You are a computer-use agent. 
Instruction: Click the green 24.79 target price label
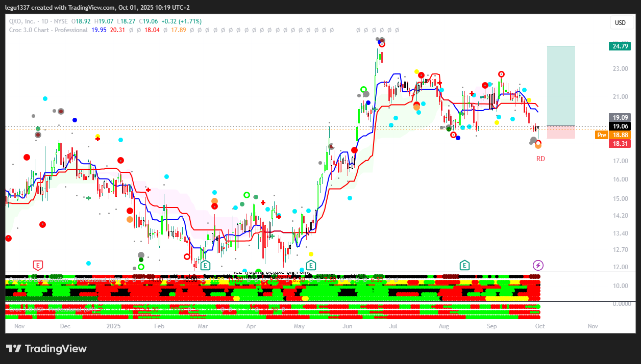pos(620,46)
